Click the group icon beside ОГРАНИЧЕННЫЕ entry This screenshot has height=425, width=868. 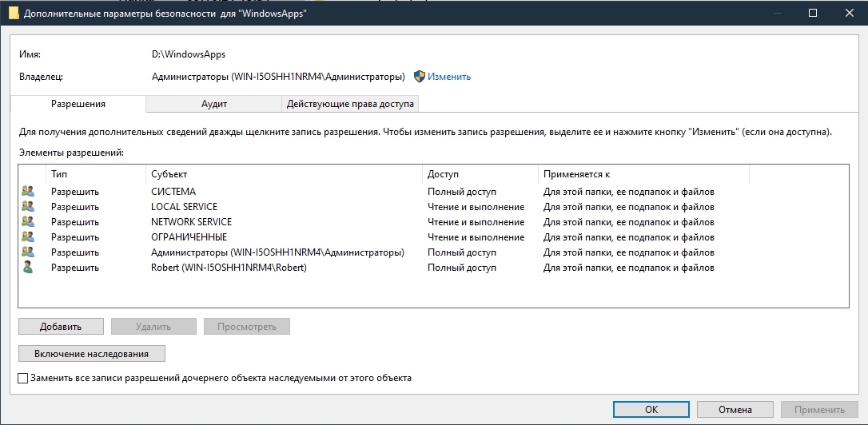[28, 237]
